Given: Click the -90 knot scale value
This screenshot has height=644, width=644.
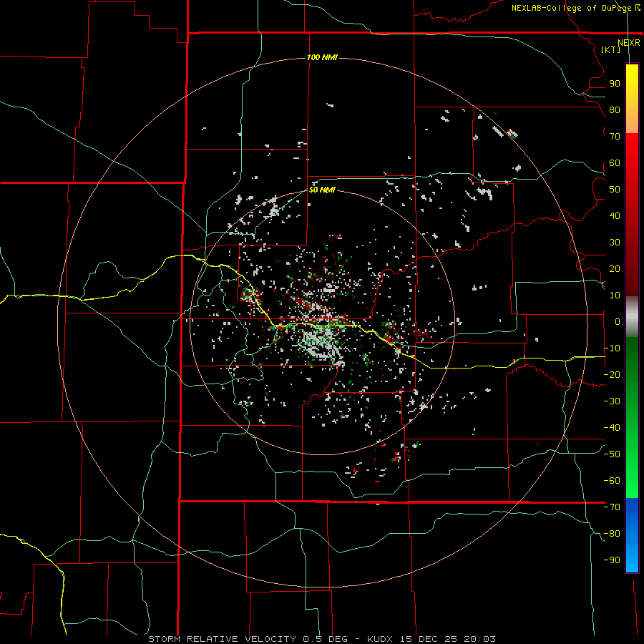Looking at the screenshot, I should 612,560.
